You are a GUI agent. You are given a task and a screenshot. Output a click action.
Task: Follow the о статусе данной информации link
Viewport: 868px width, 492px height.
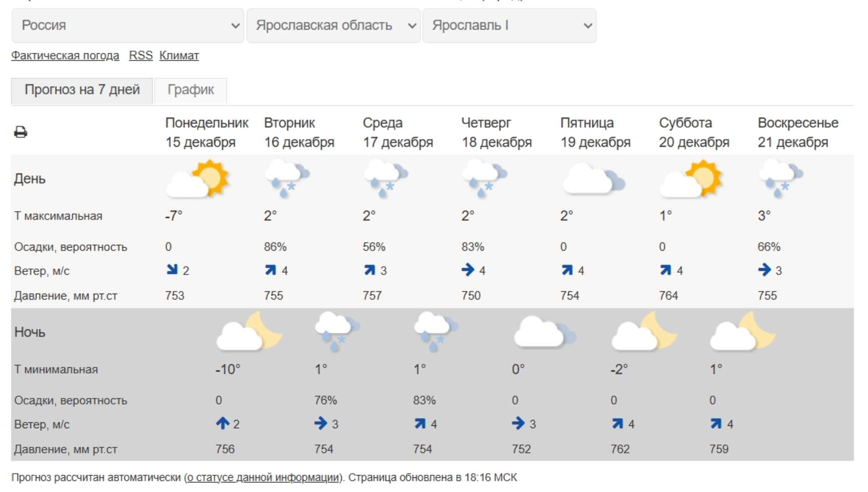coord(263,477)
